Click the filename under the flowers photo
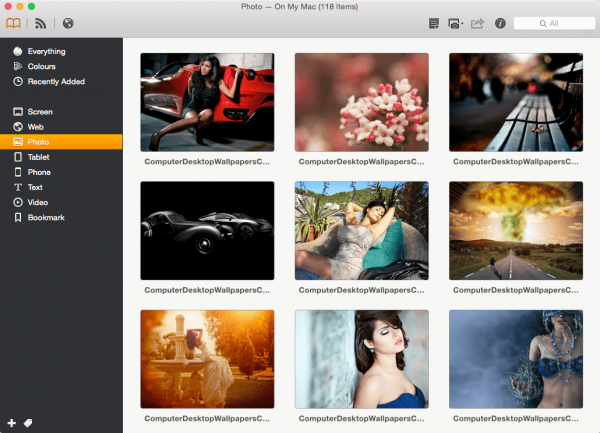The image size is (600, 433). coord(362,162)
